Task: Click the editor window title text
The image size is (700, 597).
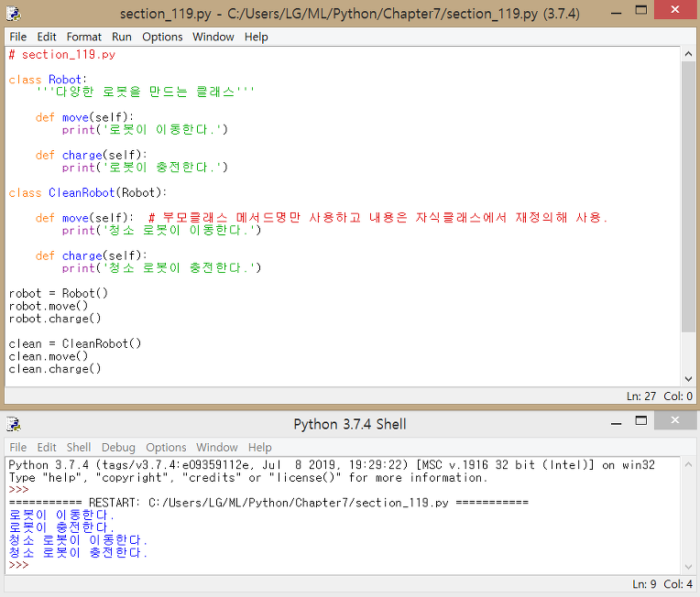Action: 350,14
